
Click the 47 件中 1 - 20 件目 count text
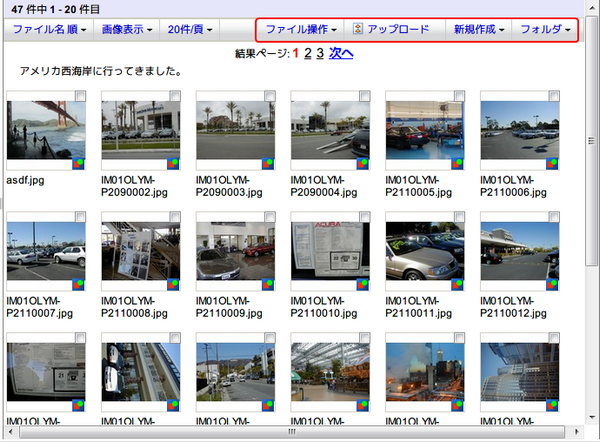point(55,9)
